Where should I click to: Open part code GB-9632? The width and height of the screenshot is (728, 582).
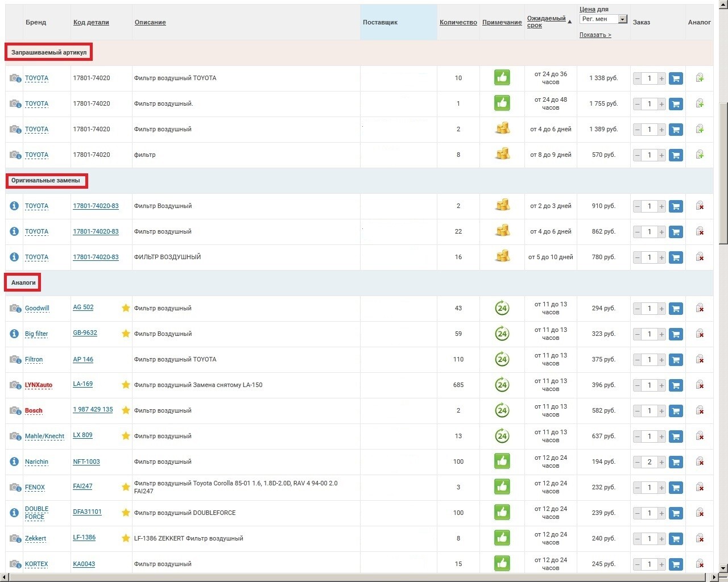click(x=85, y=332)
